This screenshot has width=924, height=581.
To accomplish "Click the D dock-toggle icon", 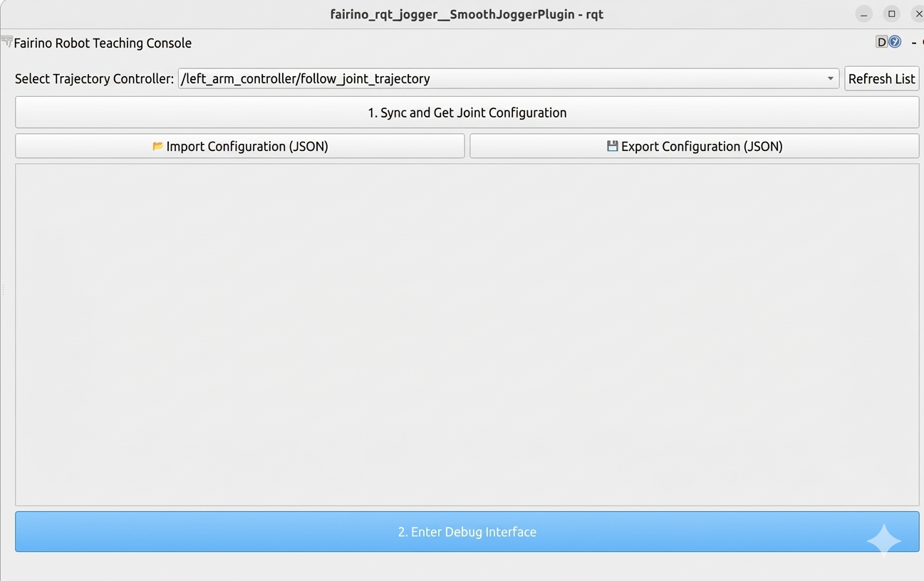I will point(881,42).
